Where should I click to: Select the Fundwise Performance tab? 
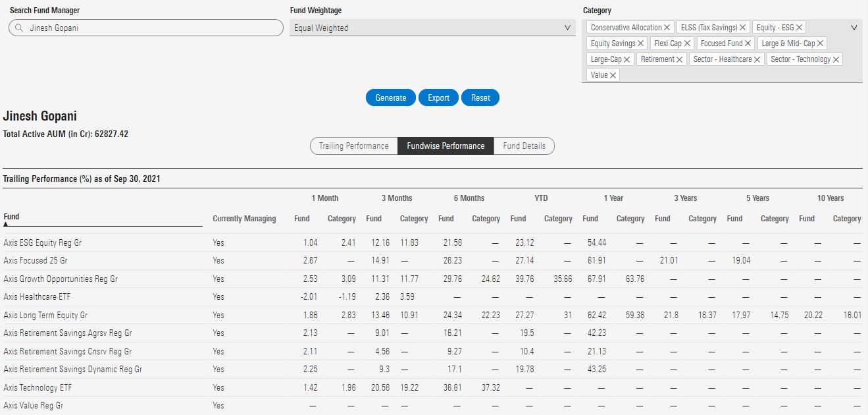(446, 146)
